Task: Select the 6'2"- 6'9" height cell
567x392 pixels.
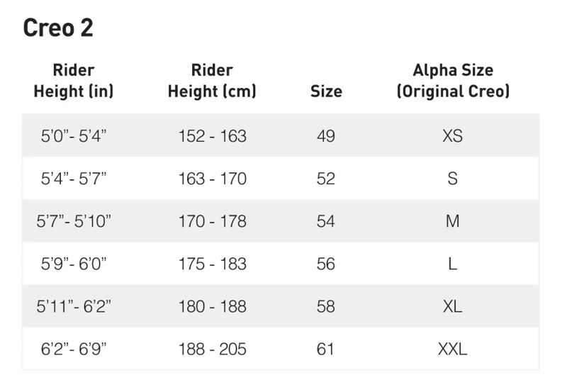Action: click(74, 349)
